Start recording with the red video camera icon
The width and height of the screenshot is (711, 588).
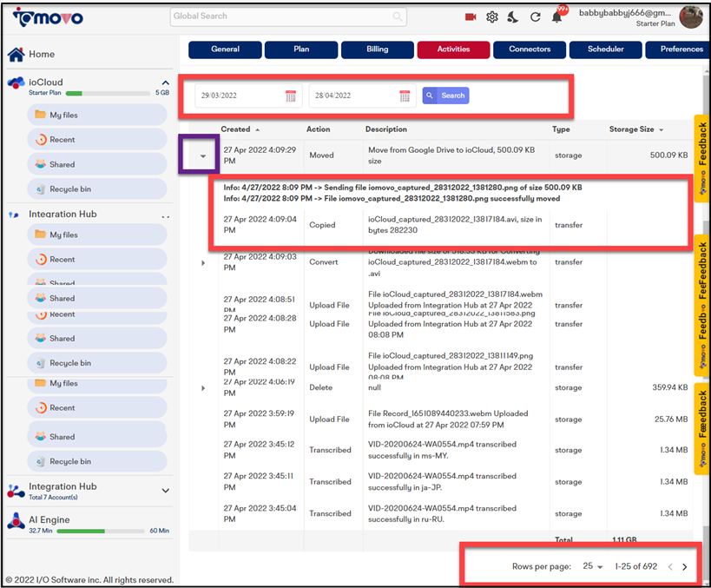(471, 17)
